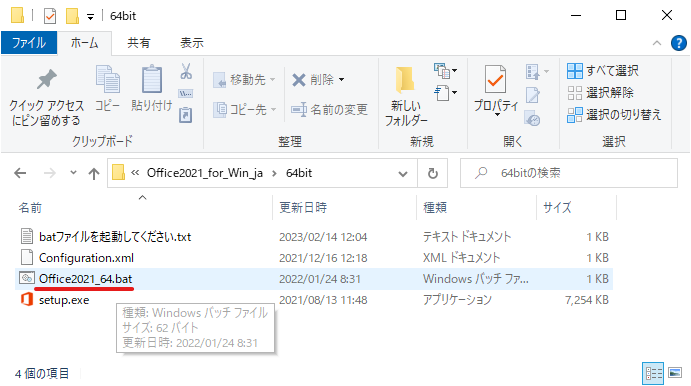Click the Office icon of setup.exe
691x386 pixels.
coord(27,300)
